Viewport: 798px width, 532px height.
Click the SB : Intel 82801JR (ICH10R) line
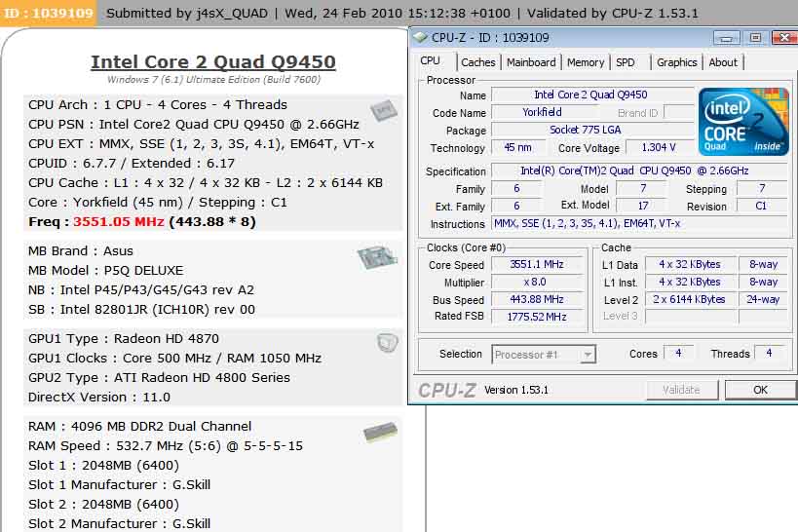click(141, 309)
